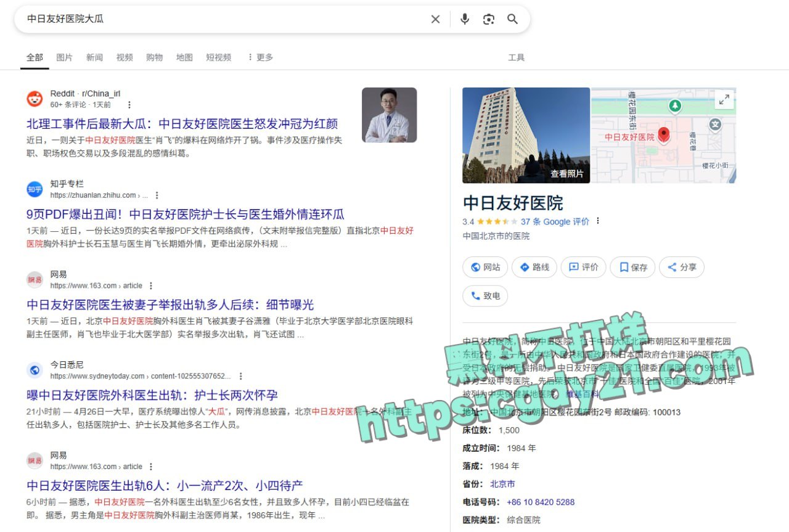
Task: Click the 保存 button
Action: click(x=633, y=267)
